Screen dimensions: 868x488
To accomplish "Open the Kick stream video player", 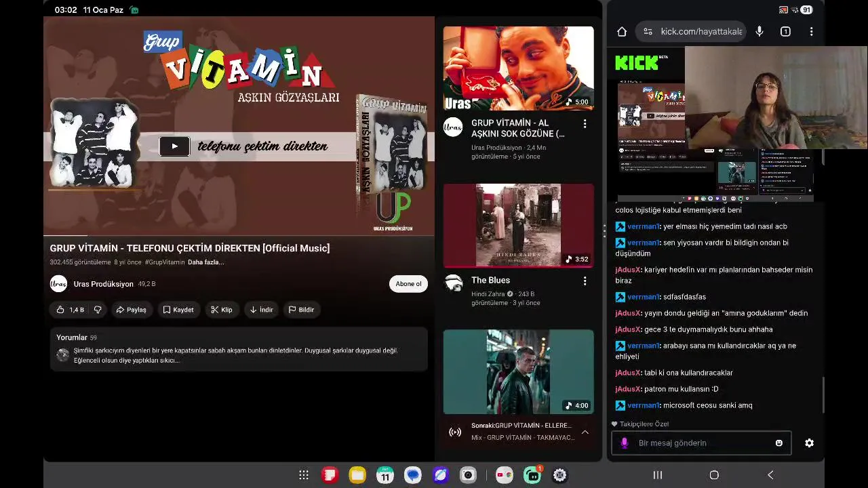I will click(x=715, y=142).
